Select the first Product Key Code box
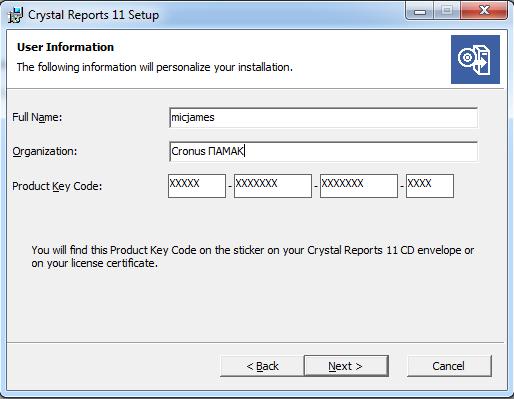This screenshot has height=399, width=514. pyautogui.click(x=197, y=186)
